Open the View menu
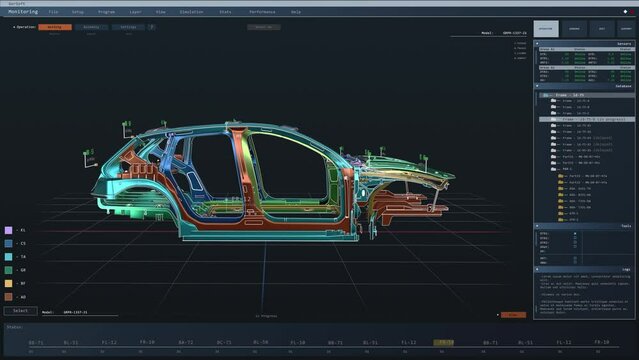 click(x=161, y=12)
